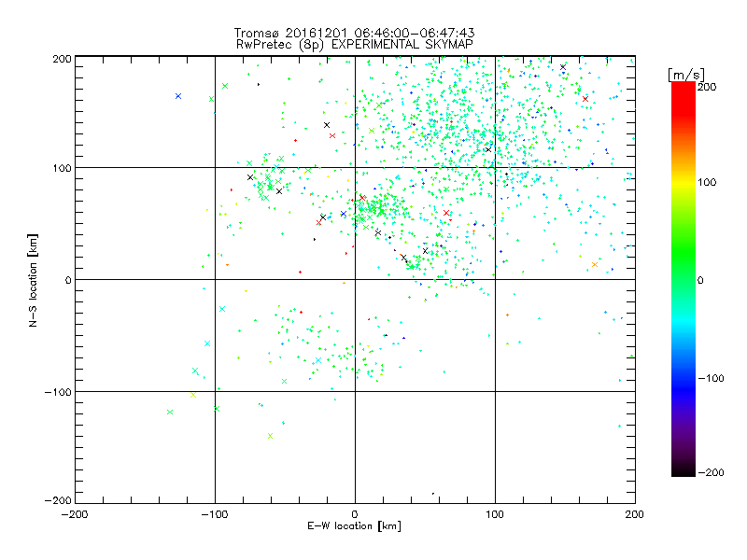This screenshot has width=747, height=560.
Task: Click the "[m/s]" unit label above the colorbar
Action: click(685, 75)
